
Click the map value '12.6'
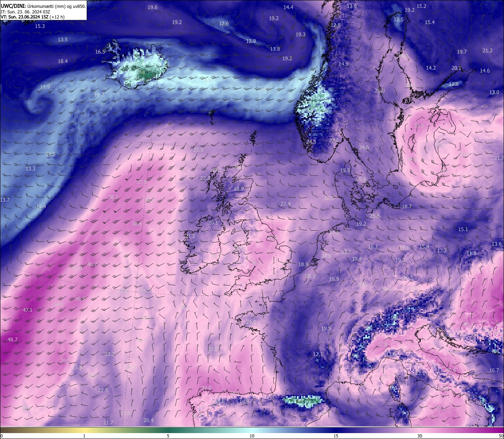coord(224,24)
